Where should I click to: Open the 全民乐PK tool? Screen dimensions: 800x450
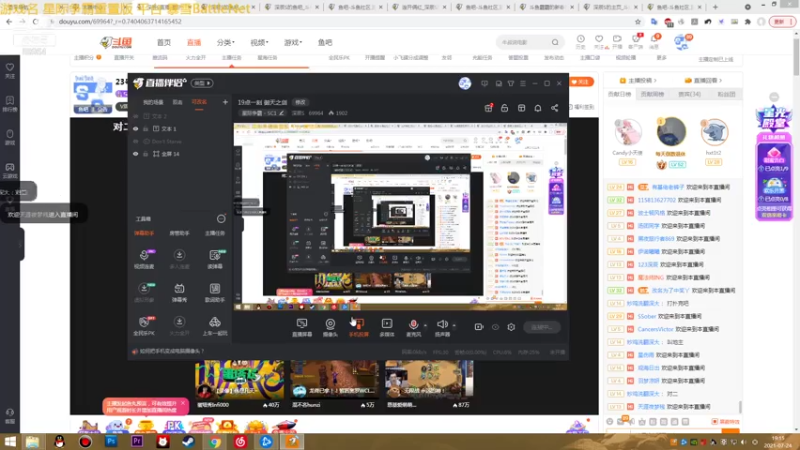click(144, 326)
